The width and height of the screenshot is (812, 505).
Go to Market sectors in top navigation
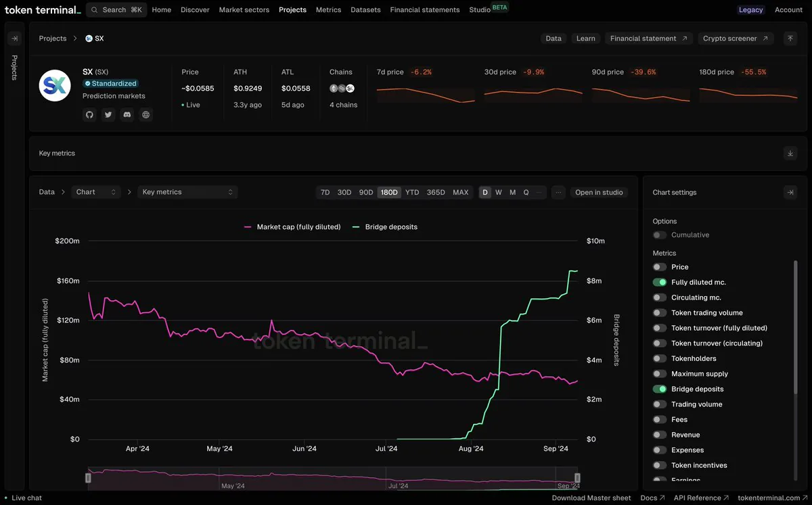coord(244,9)
